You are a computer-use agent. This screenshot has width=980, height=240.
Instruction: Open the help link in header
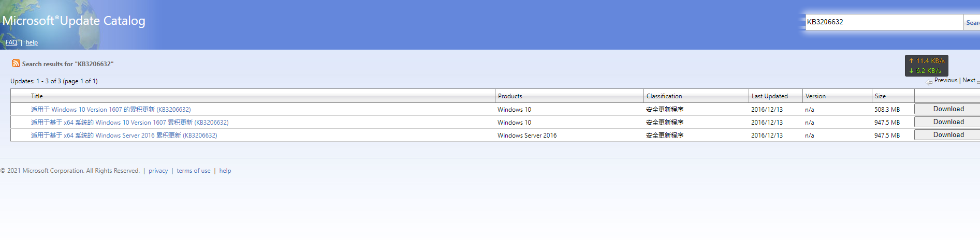(32, 42)
